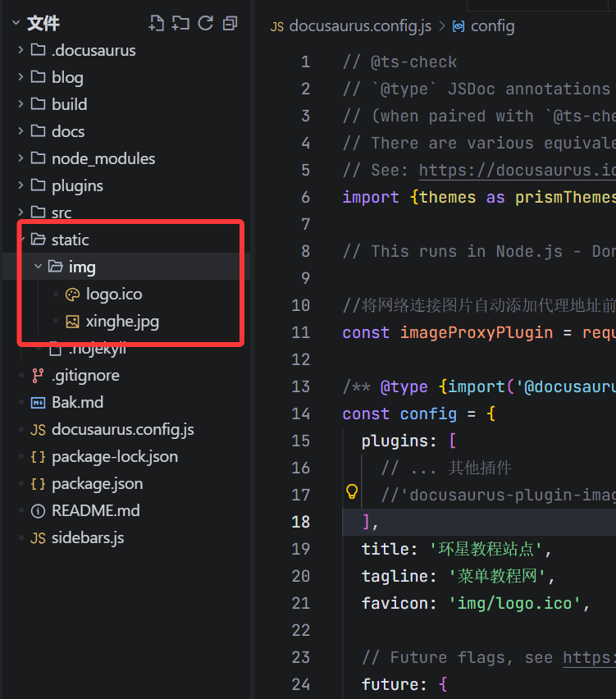Expand the node_modules folder

[21, 158]
